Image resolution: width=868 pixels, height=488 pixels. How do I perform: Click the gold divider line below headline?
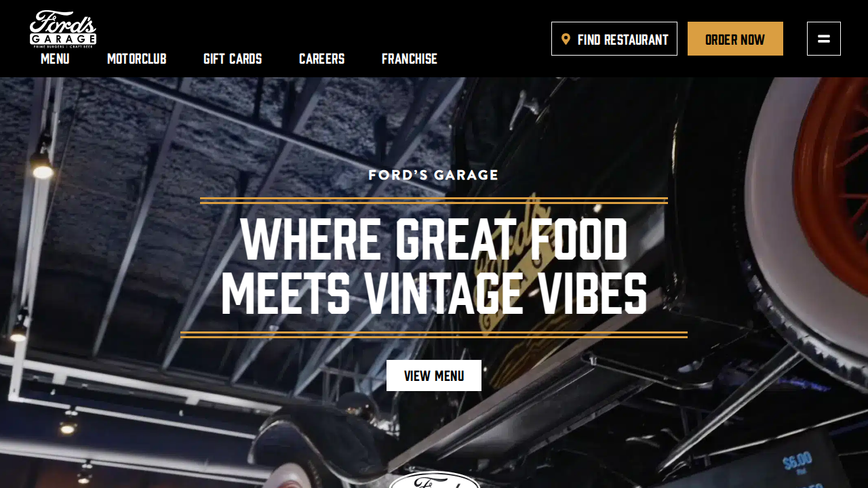pos(434,335)
